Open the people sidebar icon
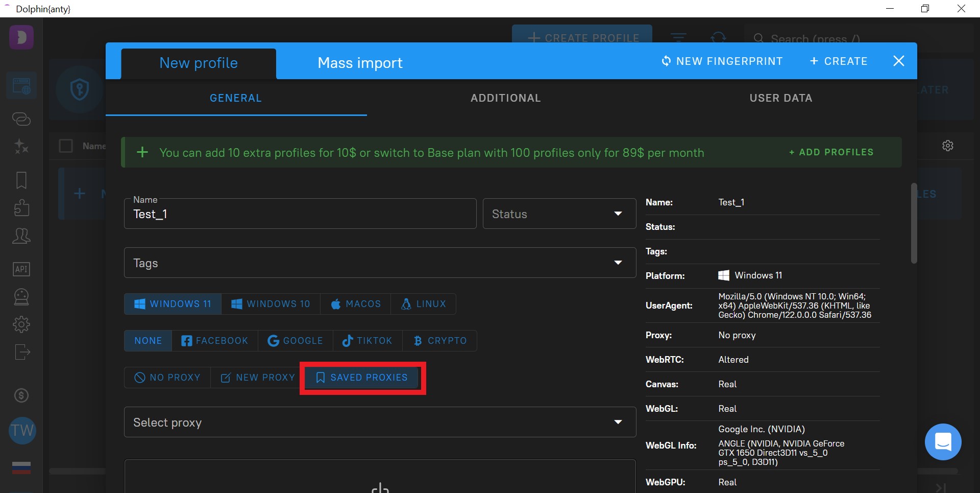Viewport: 980px width, 493px height. (x=21, y=236)
